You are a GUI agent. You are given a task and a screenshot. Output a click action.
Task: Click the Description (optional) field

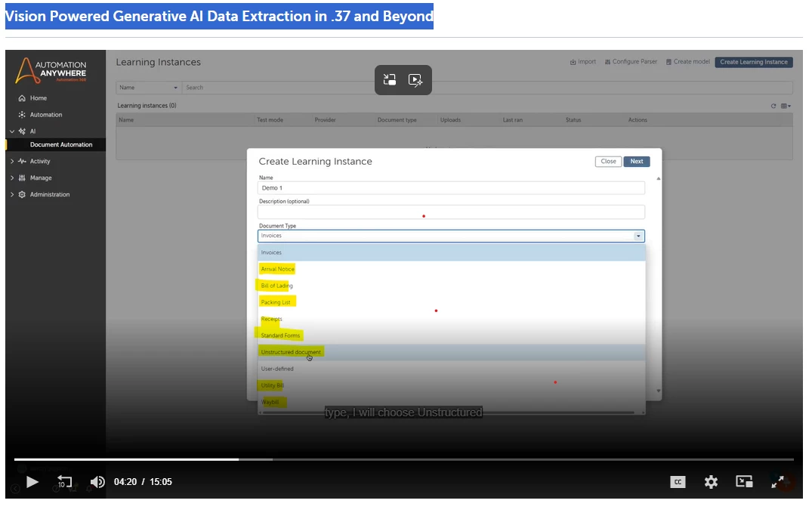tap(451, 212)
